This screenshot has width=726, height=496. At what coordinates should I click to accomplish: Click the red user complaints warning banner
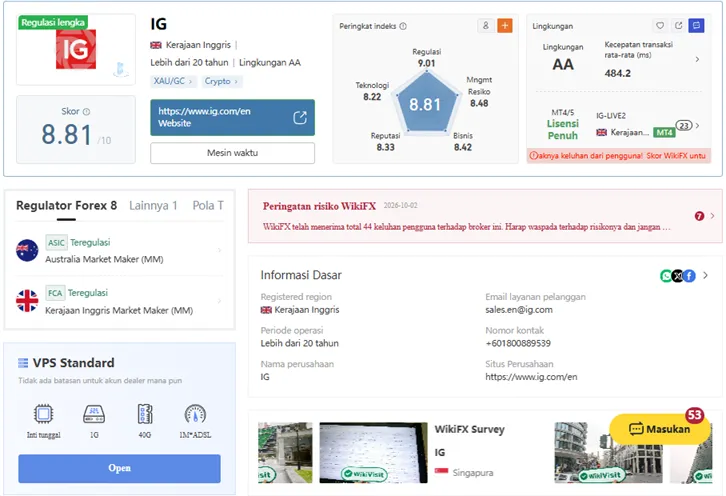click(x=619, y=156)
